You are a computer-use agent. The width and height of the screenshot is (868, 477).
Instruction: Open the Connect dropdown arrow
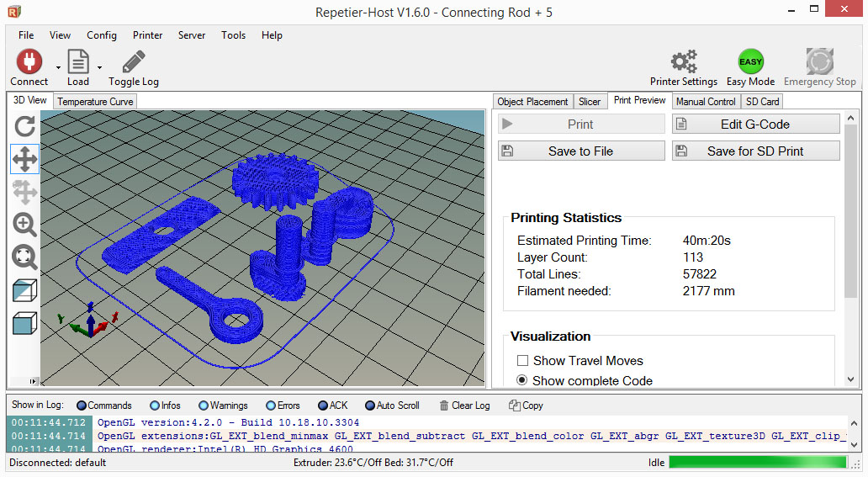point(58,67)
